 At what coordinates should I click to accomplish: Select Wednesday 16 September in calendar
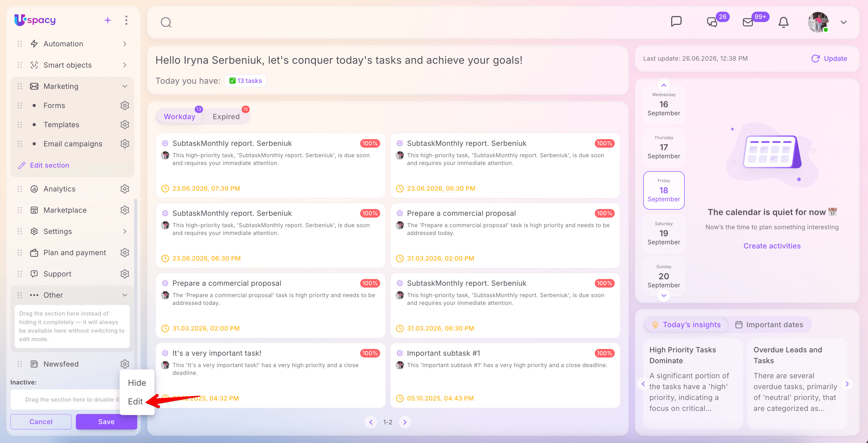pos(663,104)
